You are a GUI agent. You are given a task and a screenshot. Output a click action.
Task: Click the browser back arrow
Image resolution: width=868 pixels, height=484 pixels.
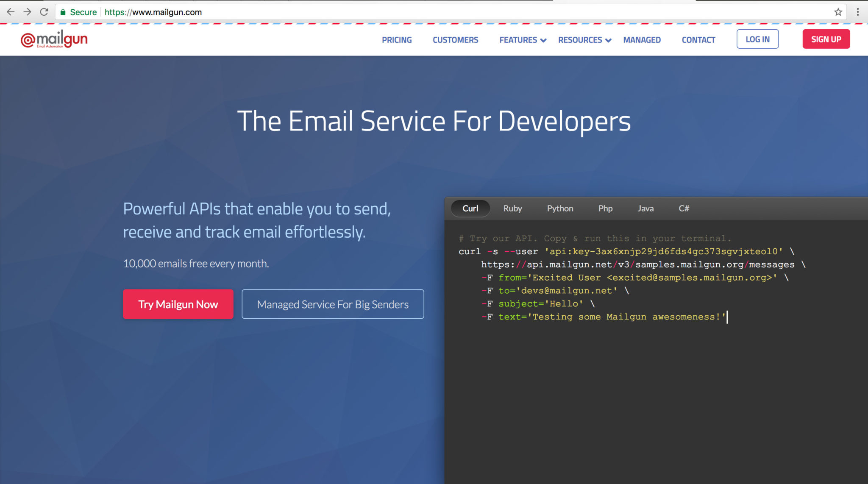[x=11, y=12]
